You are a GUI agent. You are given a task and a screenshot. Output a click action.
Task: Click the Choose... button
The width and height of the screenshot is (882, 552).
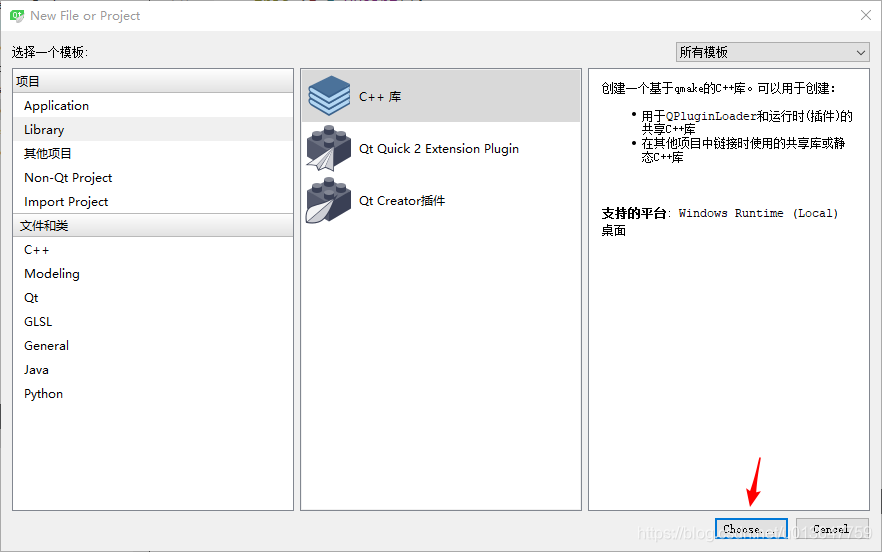tap(751, 529)
